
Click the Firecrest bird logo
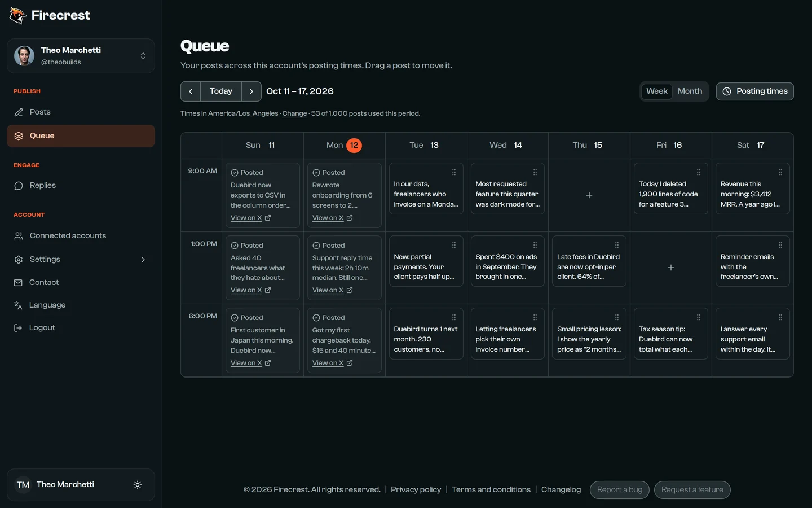click(x=18, y=16)
